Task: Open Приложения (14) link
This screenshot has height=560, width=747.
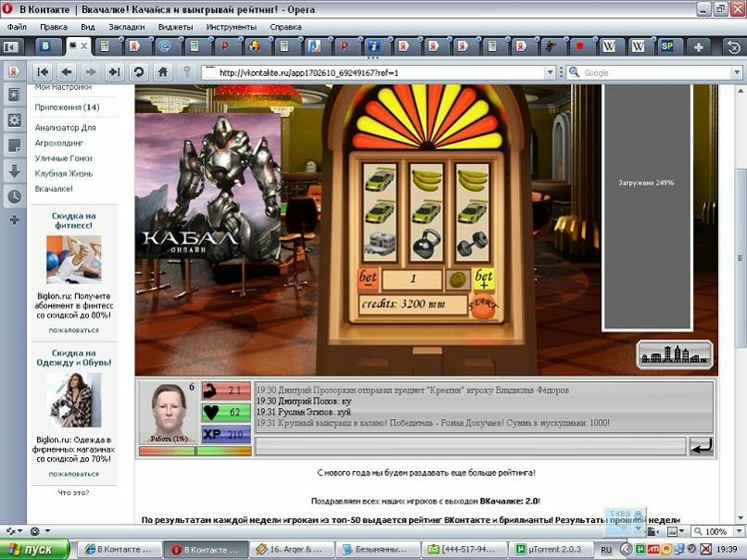Action: pos(67,108)
